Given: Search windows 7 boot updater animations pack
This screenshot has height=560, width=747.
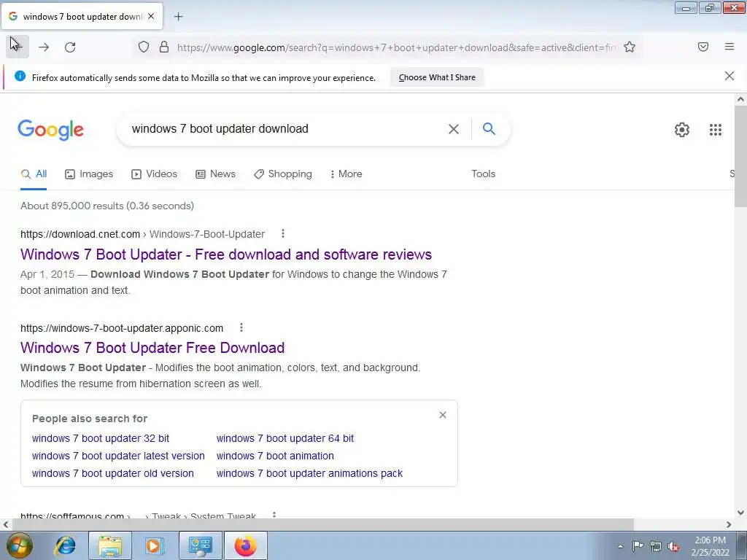Looking at the screenshot, I should [309, 473].
